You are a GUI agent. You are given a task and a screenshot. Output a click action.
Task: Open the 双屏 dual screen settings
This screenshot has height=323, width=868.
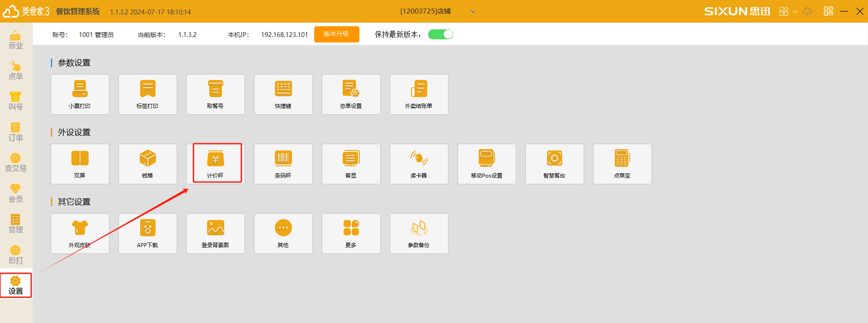pyautogui.click(x=80, y=164)
